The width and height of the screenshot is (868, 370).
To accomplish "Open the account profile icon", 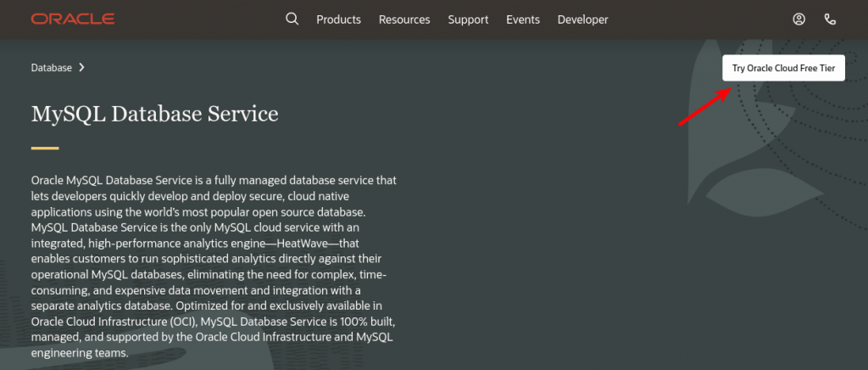I will coord(798,20).
